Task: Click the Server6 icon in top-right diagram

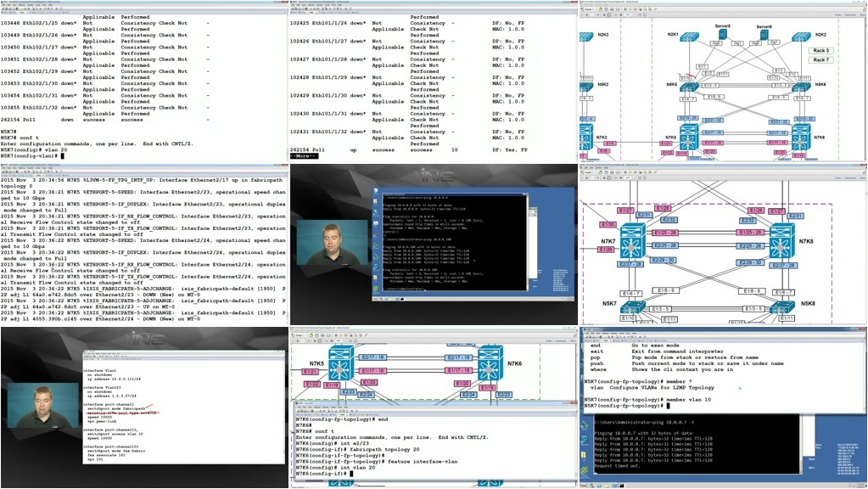Action: point(764,35)
